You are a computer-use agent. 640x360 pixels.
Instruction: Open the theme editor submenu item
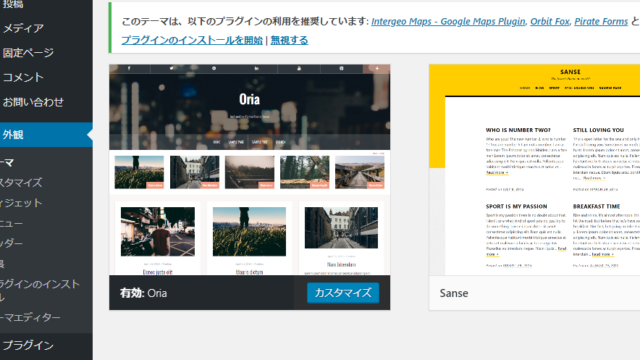click(x=31, y=317)
